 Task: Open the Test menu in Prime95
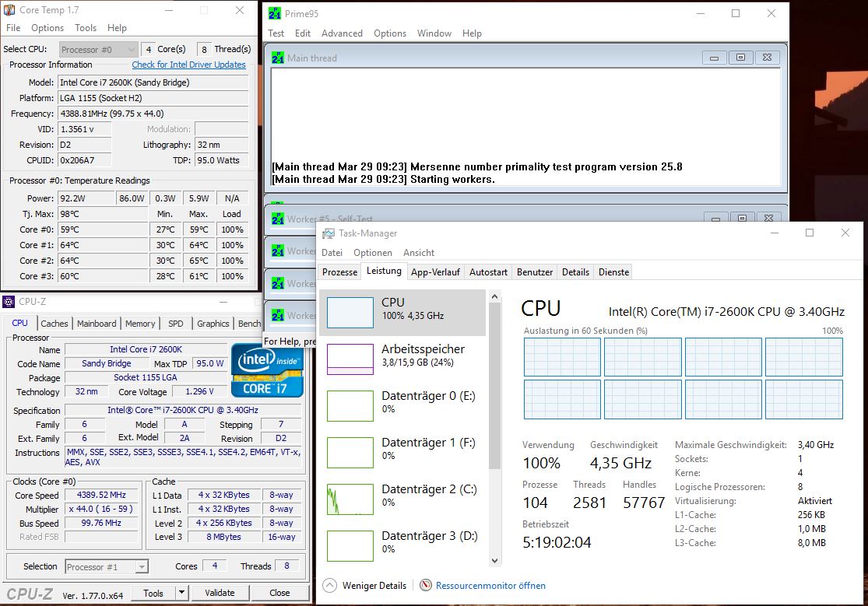click(x=276, y=33)
